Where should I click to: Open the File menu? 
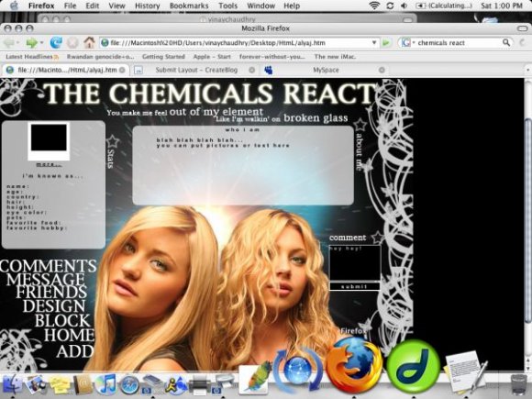click(x=70, y=6)
